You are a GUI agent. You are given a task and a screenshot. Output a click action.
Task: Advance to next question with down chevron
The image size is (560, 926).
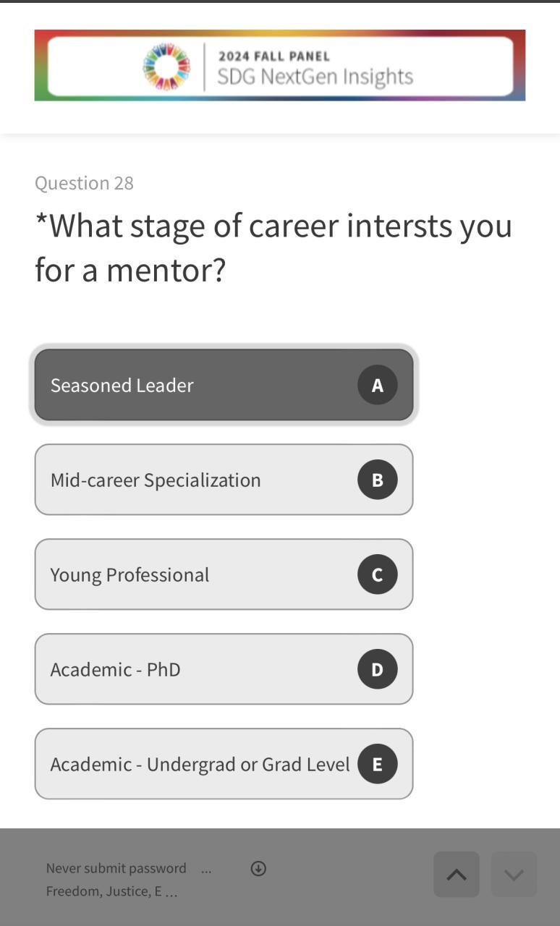tap(514, 875)
